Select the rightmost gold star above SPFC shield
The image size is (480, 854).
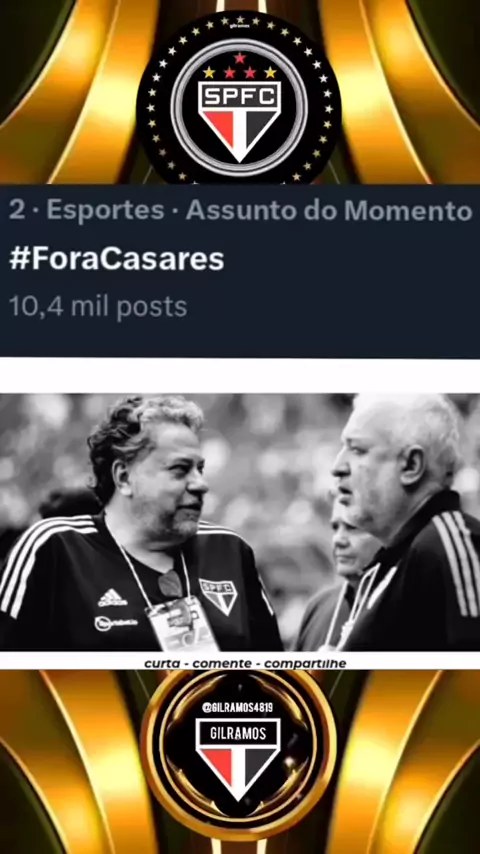tap(270, 72)
